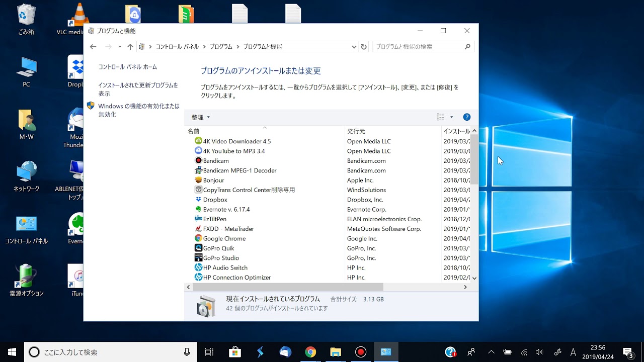Click the taskbar search box
This screenshot has height=362, width=644.
110,352
